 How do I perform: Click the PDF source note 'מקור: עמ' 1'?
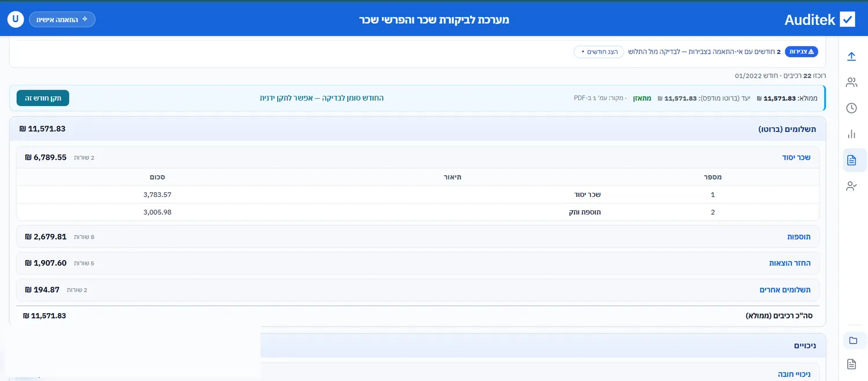click(x=600, y=98)
